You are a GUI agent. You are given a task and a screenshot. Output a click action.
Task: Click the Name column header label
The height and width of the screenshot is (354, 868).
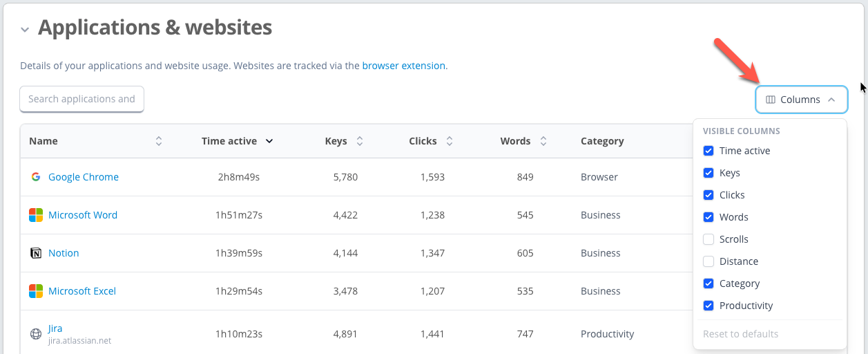pos(44,141)
